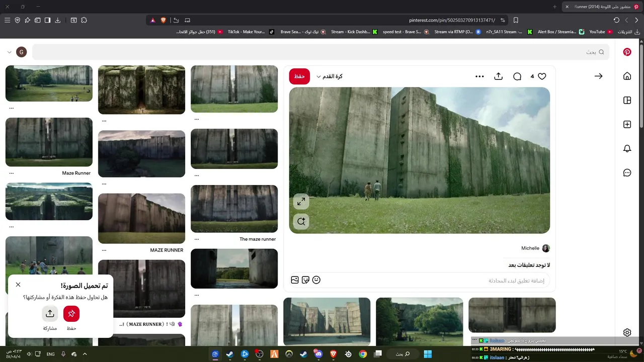Open the pin's three-dot more options
The image size is (644, 362).
[x=479, y=76]
